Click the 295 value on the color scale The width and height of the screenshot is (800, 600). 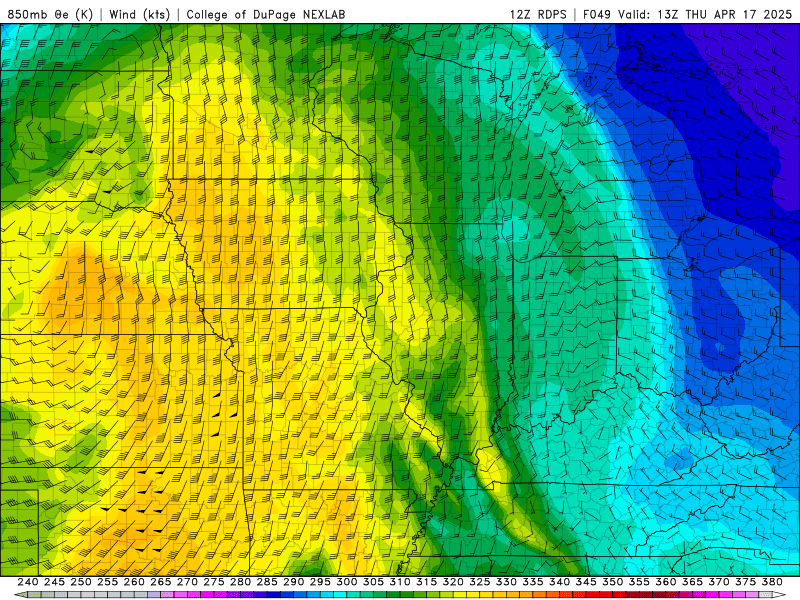coord(320,582)
